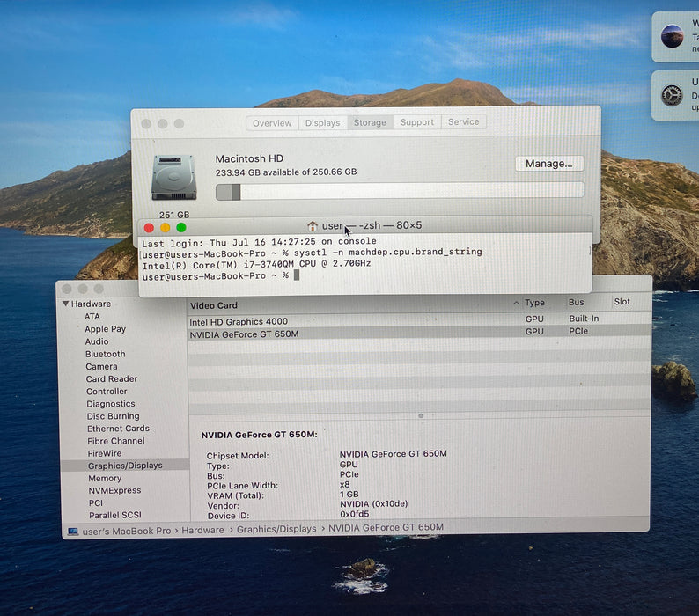Click the NVIDIA GeForce GT 650M detail heading

click(x=259, y=435)
